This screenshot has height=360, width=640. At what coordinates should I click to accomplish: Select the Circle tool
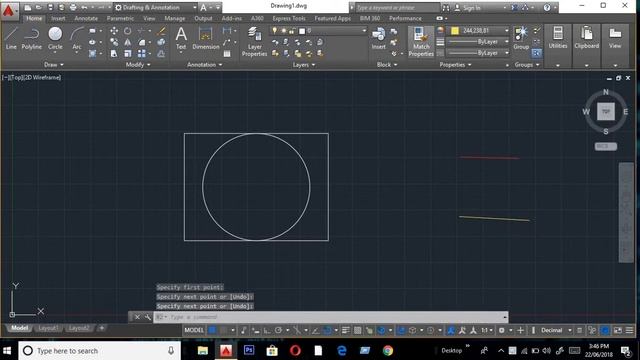pos(55,39)
